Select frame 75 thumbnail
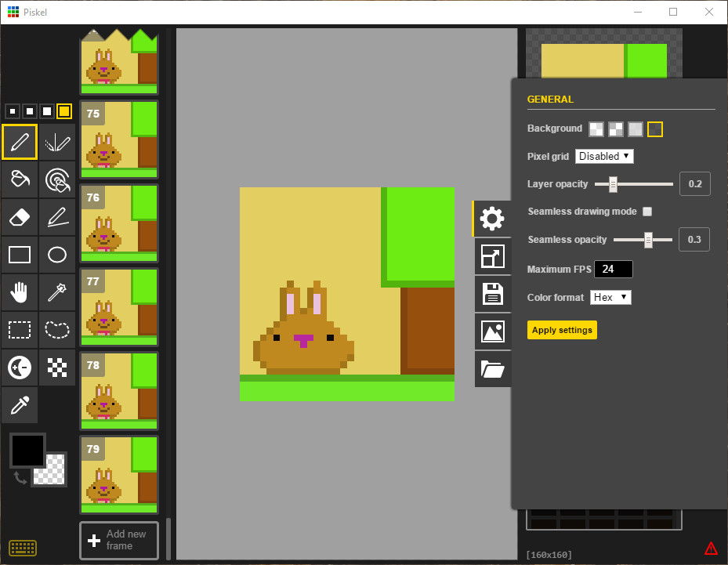Viewport: 728px width, 565px height. (119, 139)
